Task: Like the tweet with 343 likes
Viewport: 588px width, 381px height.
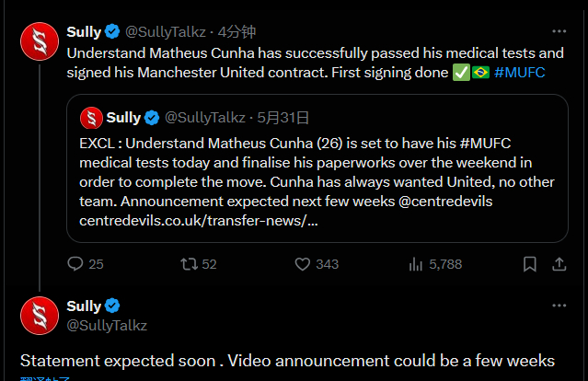Action: pyautogui.click(x=302, y=264)
